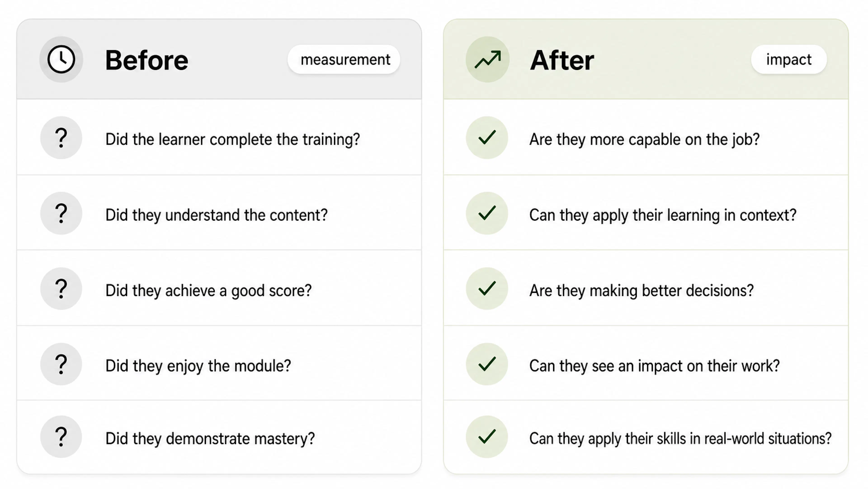
Task: Click 'Did they demonstrate mastery?' row text
Action: point(210,439)
